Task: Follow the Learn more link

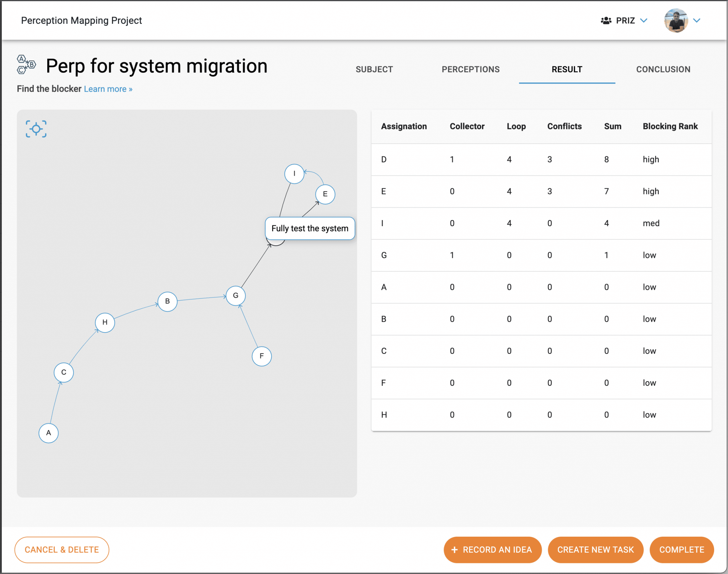Action: click(108, 89)
